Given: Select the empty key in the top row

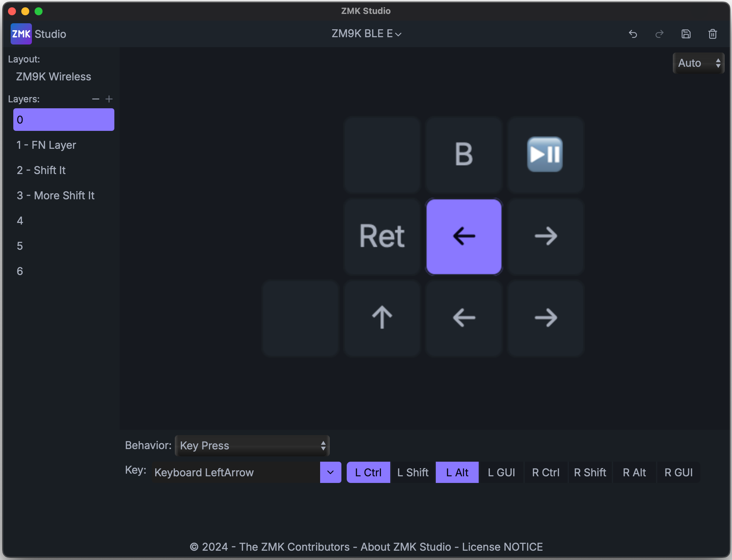Looking at the screenshot, I should (382, 154).
